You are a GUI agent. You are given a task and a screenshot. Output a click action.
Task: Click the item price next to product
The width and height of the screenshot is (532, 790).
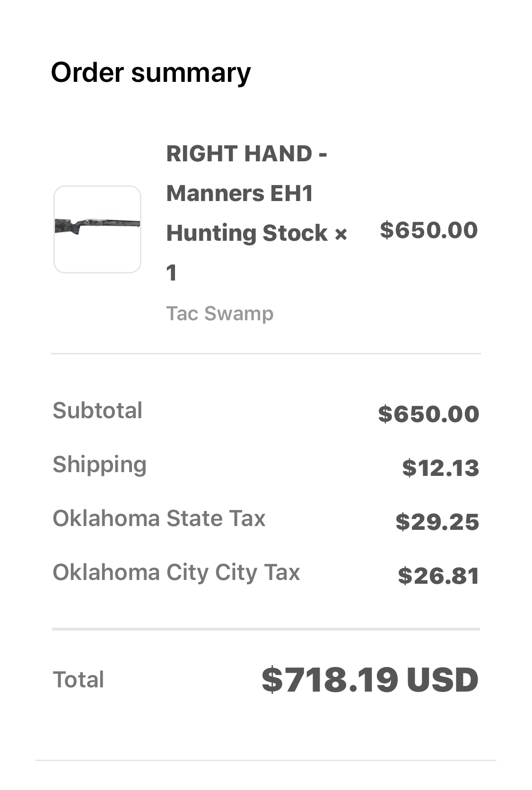pos(428,230)
